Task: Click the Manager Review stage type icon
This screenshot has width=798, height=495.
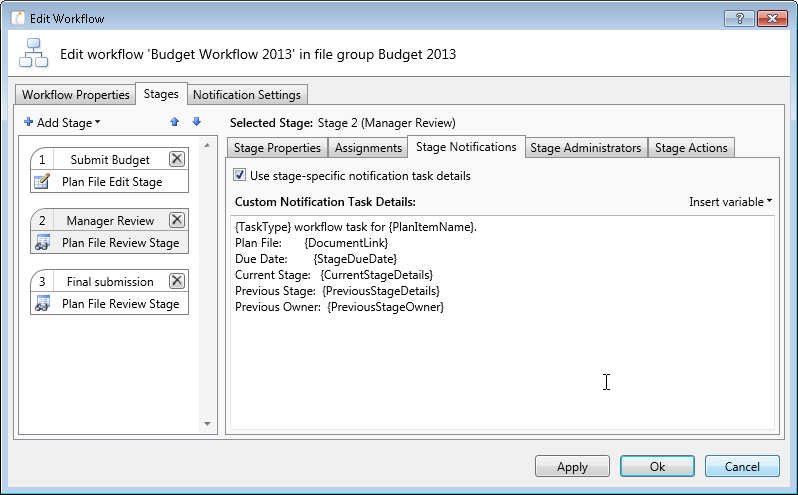Action: 42,243
